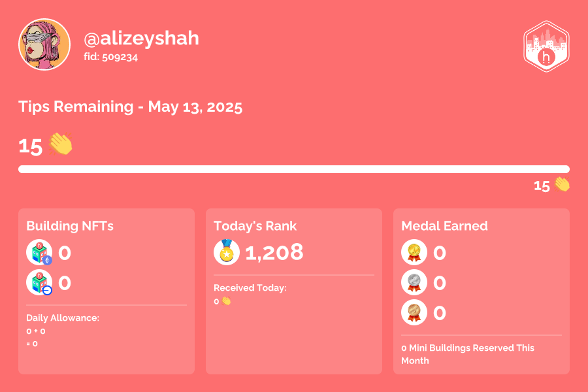
Task: Click the Base building NFT icon
Action: pyautogui.click(x=39, y=282)
